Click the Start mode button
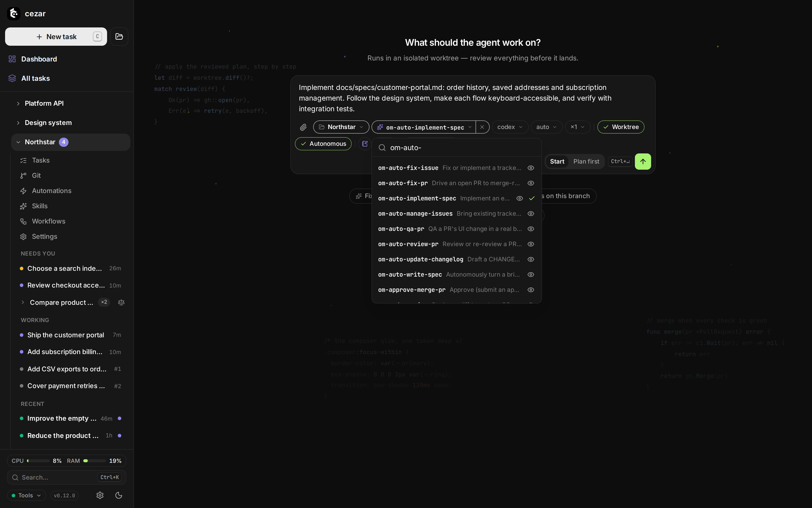Screen dimensions: 812x508 tap(557, 162)
